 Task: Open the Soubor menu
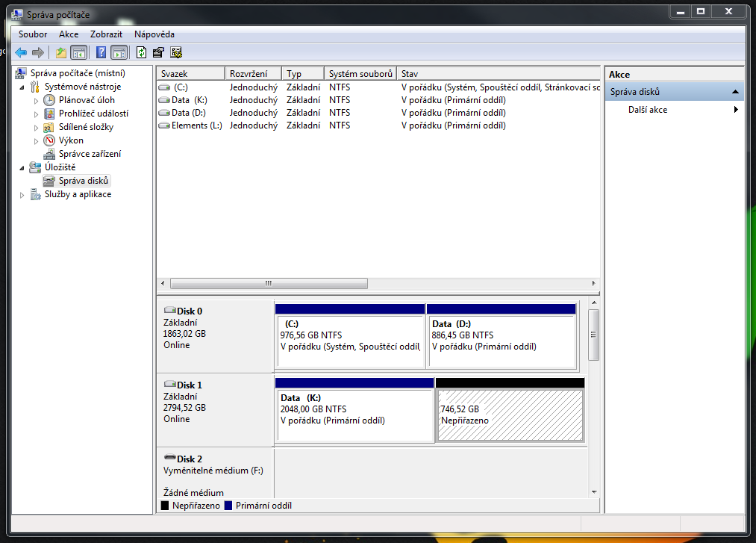pyautogui.click(x=33, y=34)
